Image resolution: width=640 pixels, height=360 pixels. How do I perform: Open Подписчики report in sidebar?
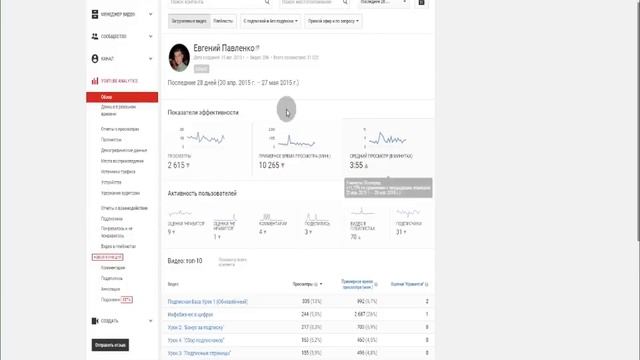pos(111,219)
